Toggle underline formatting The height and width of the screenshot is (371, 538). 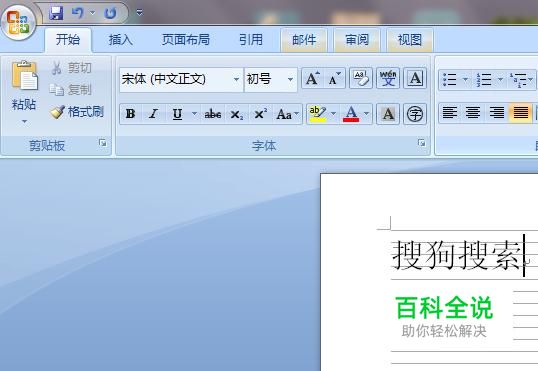177,114
